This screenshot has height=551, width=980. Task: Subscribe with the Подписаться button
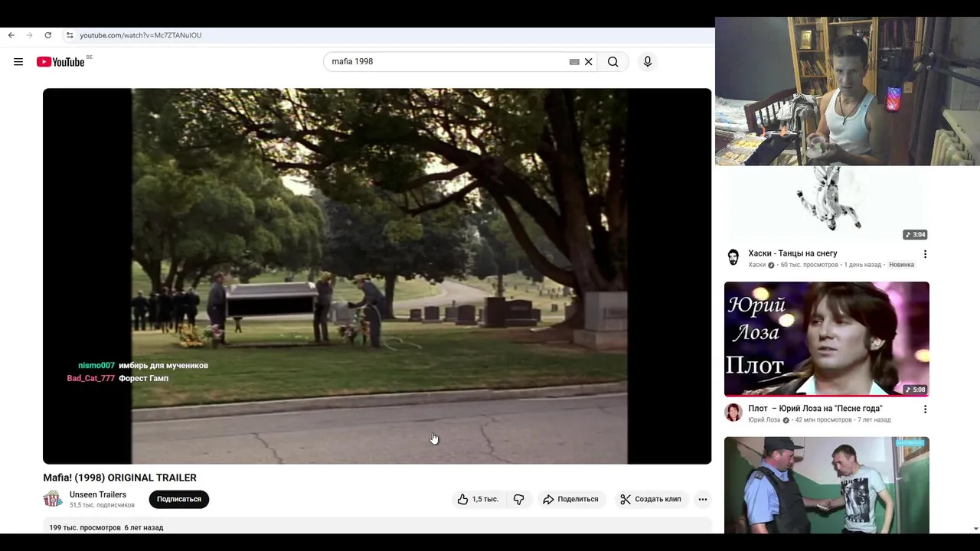[x=179, y=499]
